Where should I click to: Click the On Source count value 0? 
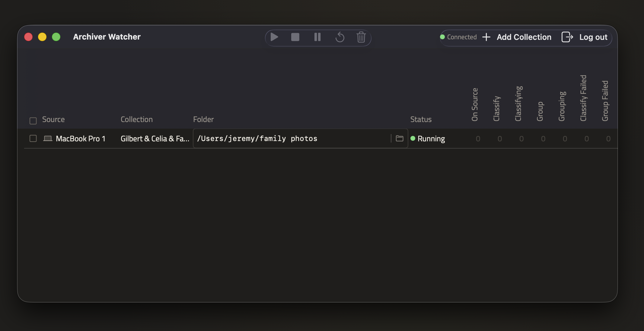[478, 139]
